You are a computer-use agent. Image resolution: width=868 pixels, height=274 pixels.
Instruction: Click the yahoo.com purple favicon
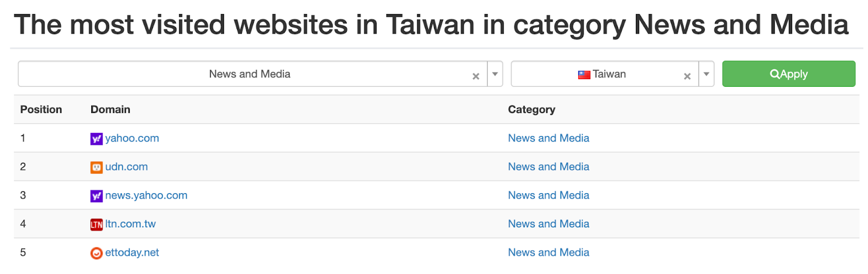click(97, 139)
